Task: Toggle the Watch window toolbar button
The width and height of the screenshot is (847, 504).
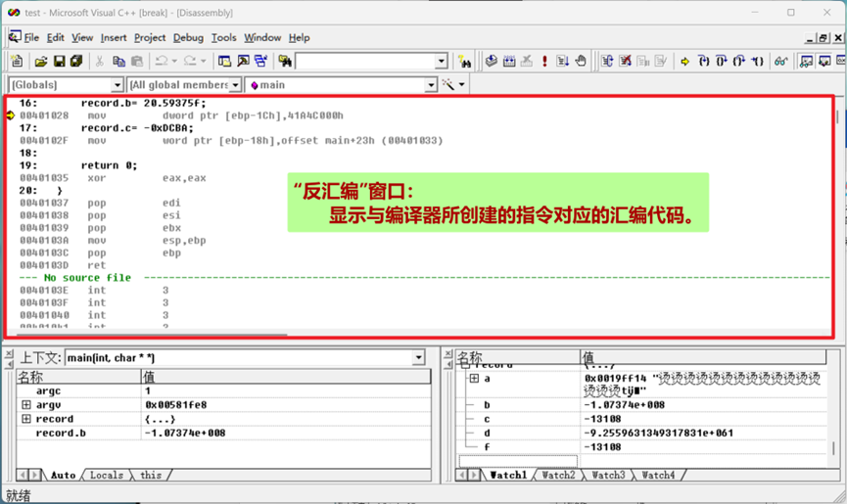Action: [806, 61]
